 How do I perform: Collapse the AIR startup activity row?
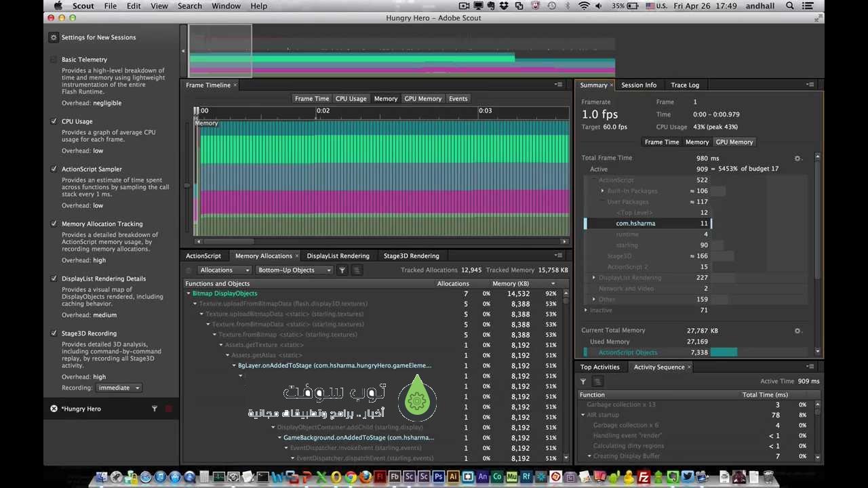click(583, 415)
